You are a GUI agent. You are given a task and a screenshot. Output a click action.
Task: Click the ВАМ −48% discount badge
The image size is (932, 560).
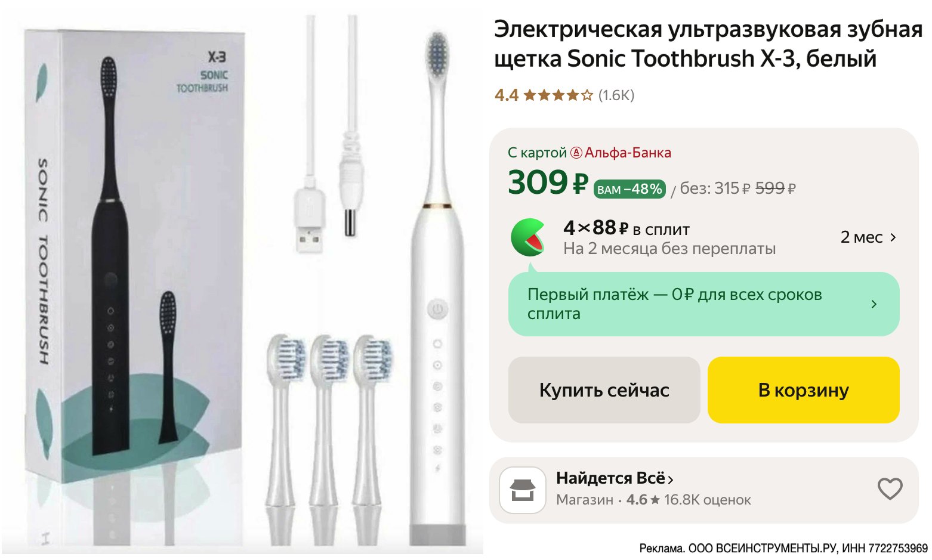pyautogui.click(x=629, y=189)
